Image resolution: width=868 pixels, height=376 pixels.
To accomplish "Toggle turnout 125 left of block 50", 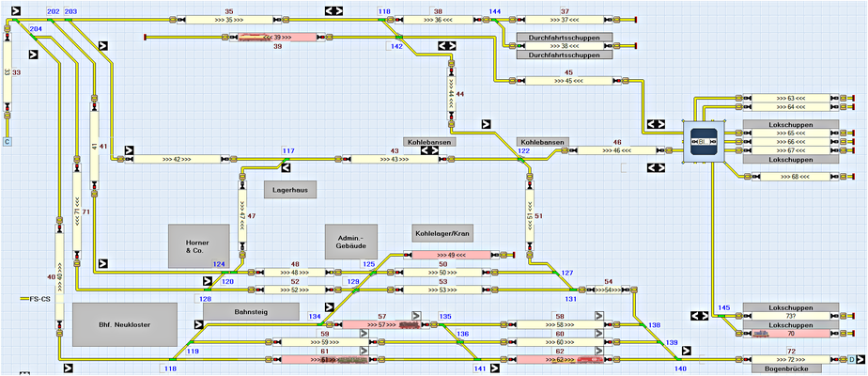I will click(x=373, y=272).
